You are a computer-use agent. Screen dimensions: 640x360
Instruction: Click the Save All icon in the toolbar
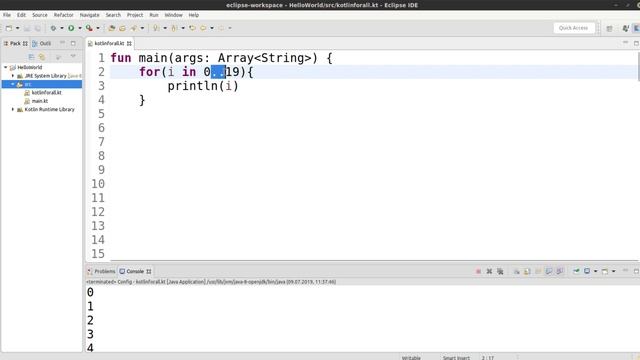point(38,28)
